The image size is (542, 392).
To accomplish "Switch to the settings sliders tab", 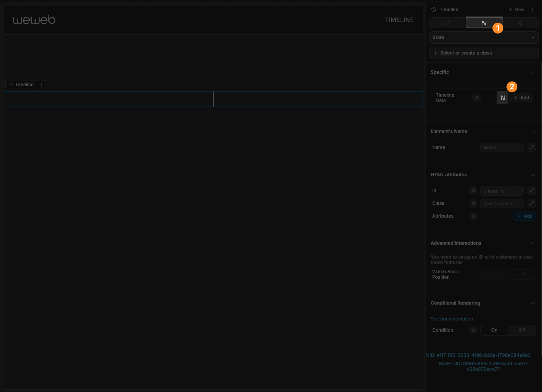I will point(484,23).
